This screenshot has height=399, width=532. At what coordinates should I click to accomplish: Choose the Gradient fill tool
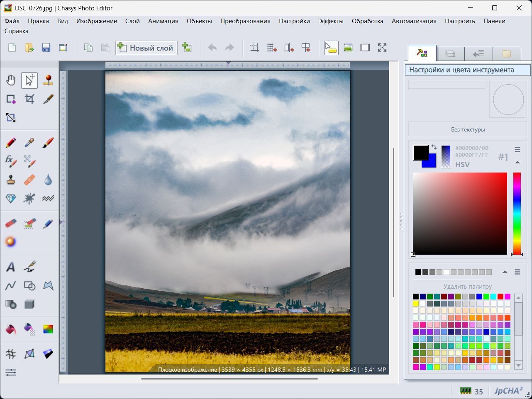[48, 329]
